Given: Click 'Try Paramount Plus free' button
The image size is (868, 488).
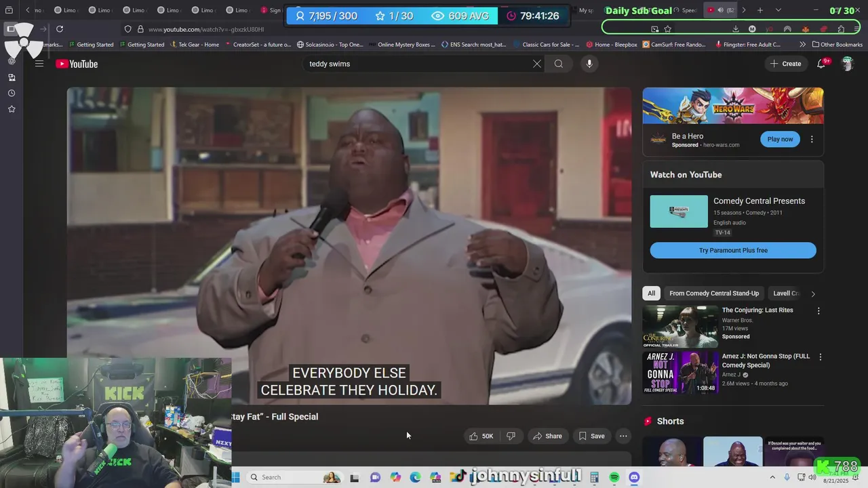Looking at the screenshot, I should (733, 250).
